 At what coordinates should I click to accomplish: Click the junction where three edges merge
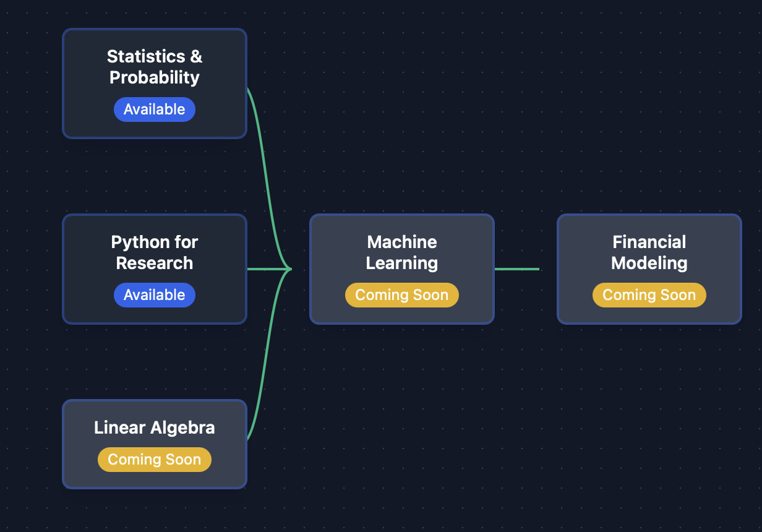tap(288, 269)
